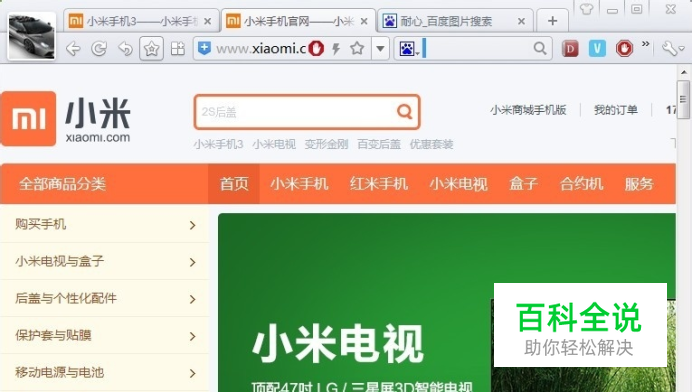Viewport: 692px width, 392px height.
Task: Toggle the lightning speed mode icon
Action: coord(336,49)
